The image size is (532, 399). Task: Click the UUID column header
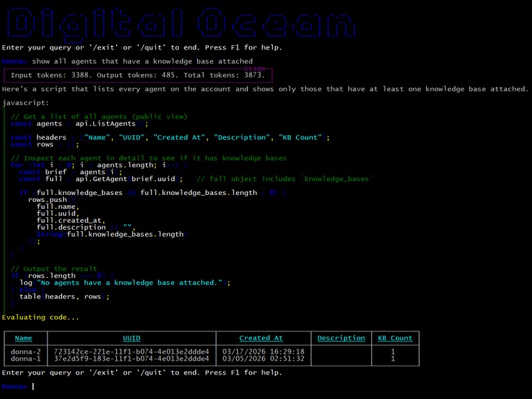coord(132,338)
